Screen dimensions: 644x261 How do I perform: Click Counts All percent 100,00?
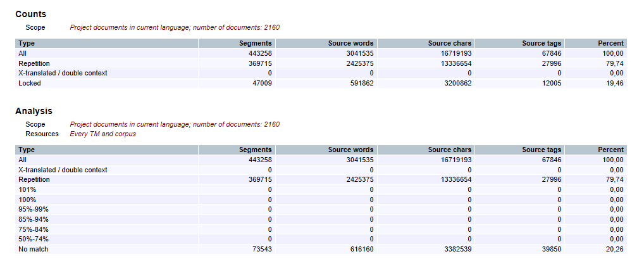click(x=613, y=53)
